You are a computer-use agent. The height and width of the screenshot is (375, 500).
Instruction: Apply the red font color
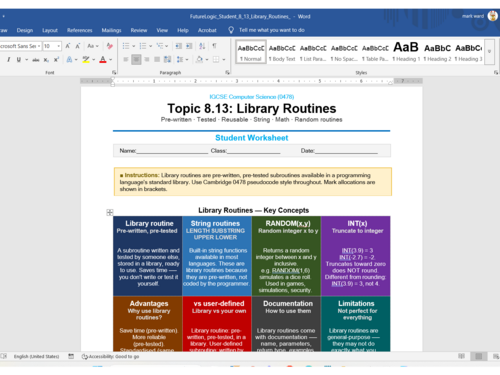103,60
